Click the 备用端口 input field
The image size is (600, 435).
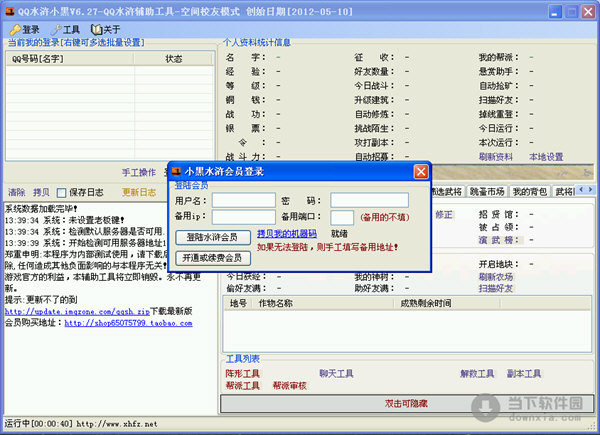click(342, 217)
